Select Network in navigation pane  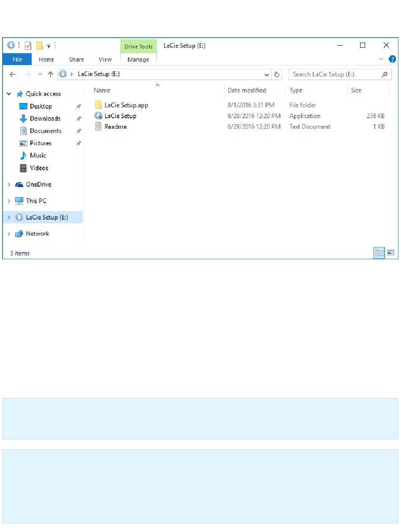[x=38, y=233]
